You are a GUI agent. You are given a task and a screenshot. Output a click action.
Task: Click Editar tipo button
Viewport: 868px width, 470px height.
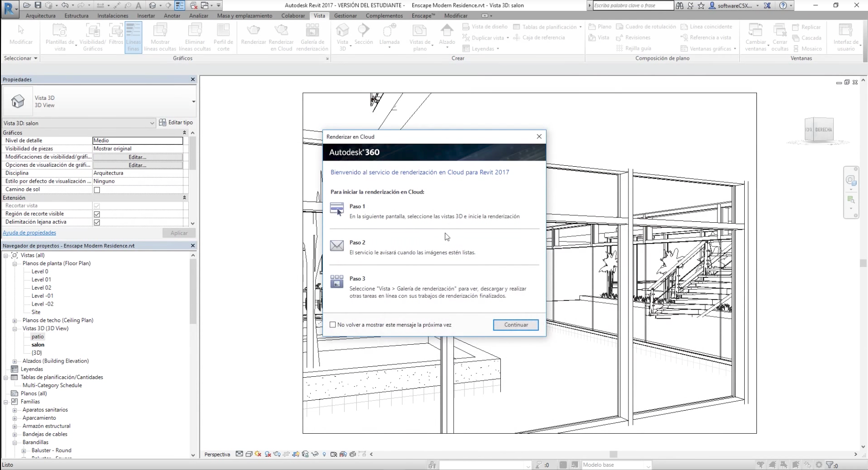coord(176,122)
